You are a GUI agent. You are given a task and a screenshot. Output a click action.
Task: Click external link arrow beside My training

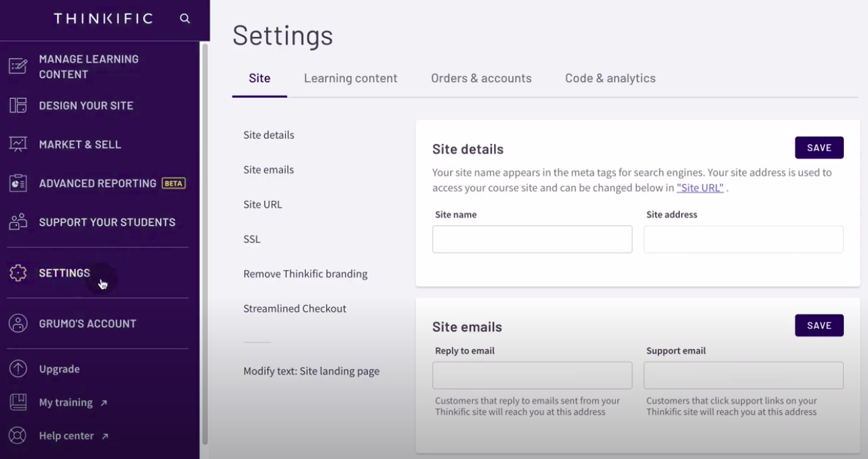(x=104, y=403)
